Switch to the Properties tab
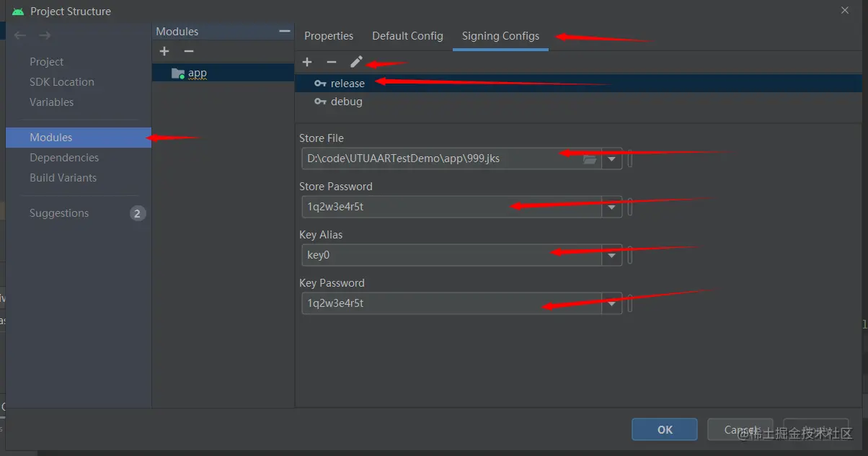This screenshot has width=868, height=456. coord(329,36)
